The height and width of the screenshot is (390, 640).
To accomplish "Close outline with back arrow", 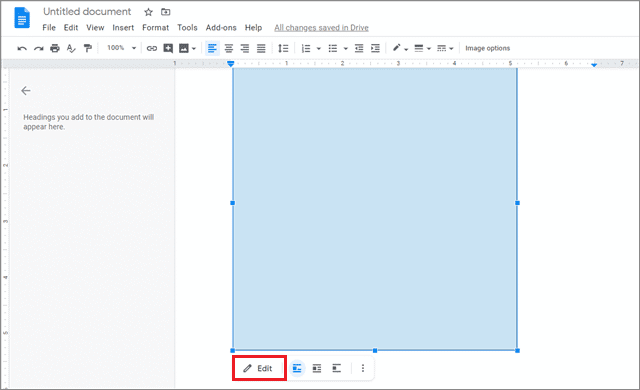I will 26,91.
